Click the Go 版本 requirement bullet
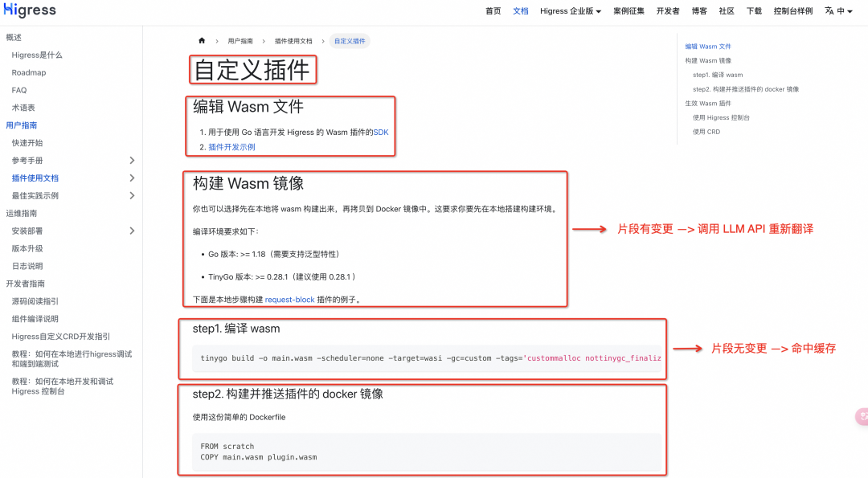The height and width of the screenshot is (478, 868). tap(273, 255)
